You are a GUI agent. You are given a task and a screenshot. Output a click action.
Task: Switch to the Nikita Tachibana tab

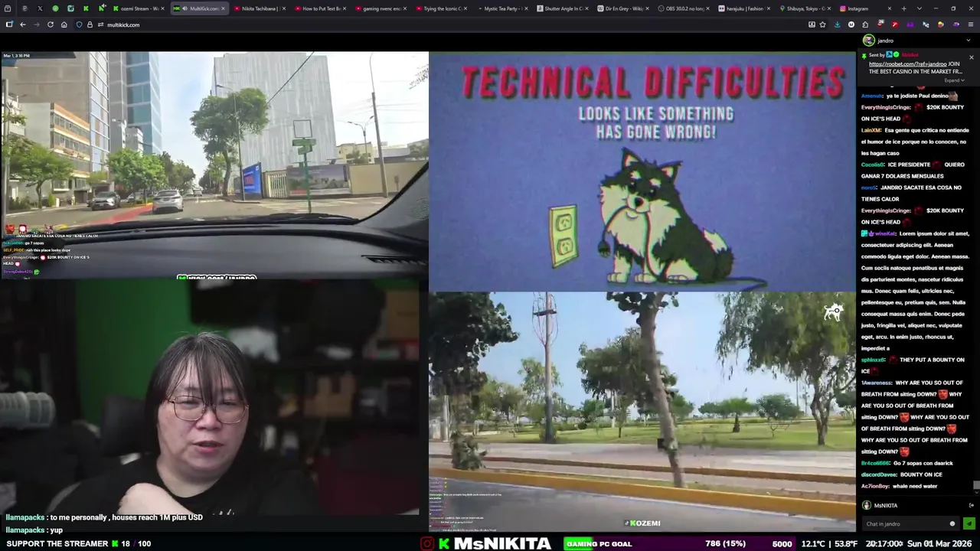pyautogui.click(x=260, y=8)
